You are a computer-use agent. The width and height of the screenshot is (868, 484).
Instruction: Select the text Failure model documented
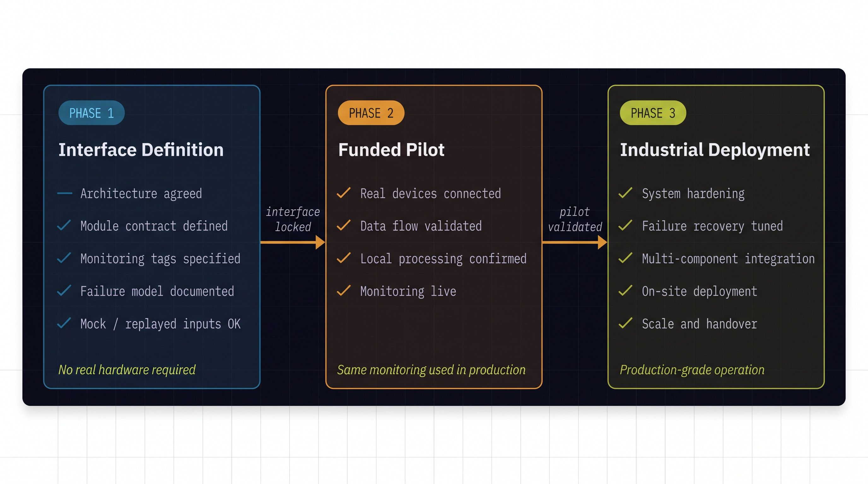click(157, 291)
